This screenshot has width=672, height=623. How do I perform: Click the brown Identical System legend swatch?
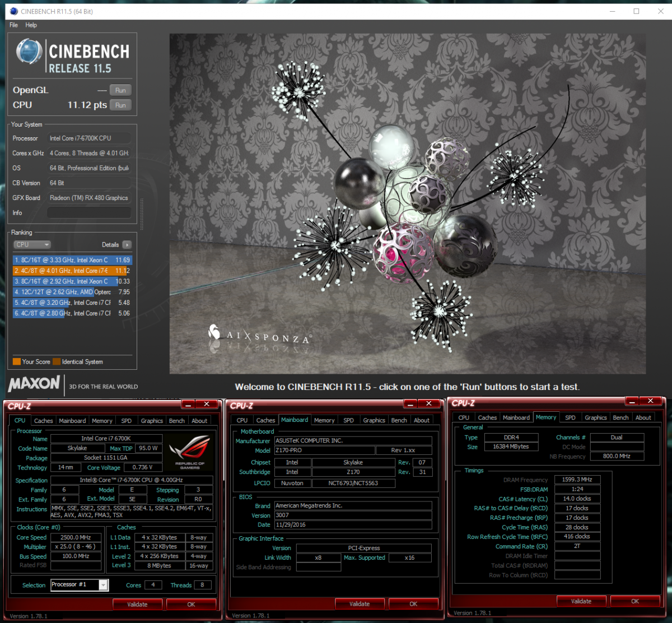click(x=57, y=362)
